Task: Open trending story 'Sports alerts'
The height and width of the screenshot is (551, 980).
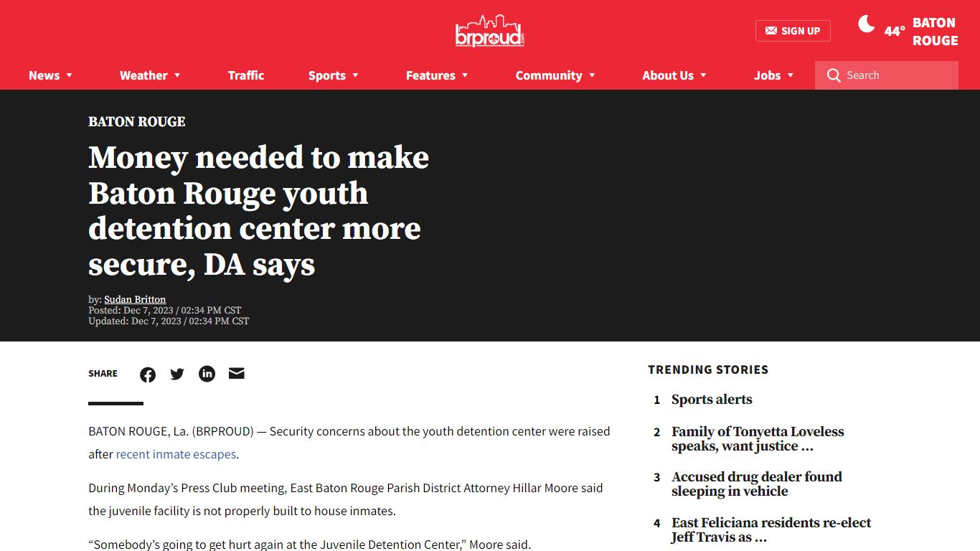Action: tap(712, 400)
